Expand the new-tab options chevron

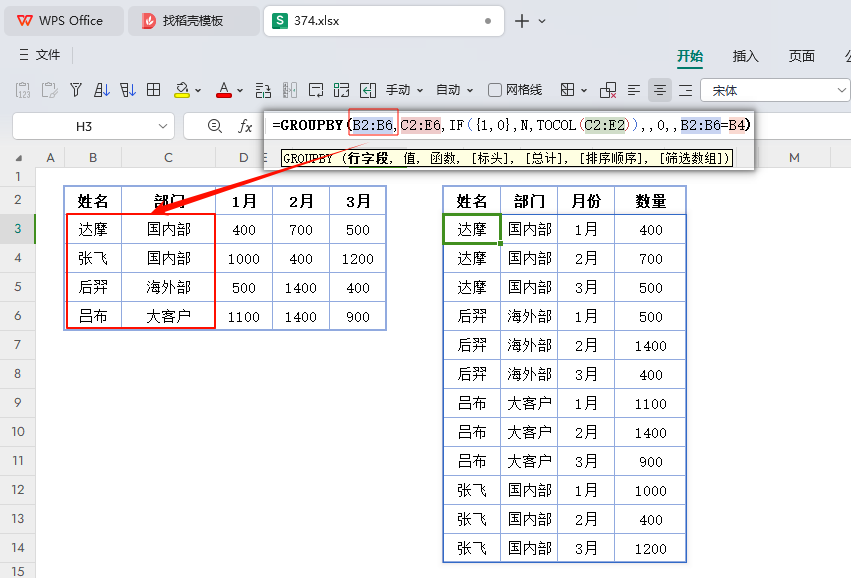542,21
